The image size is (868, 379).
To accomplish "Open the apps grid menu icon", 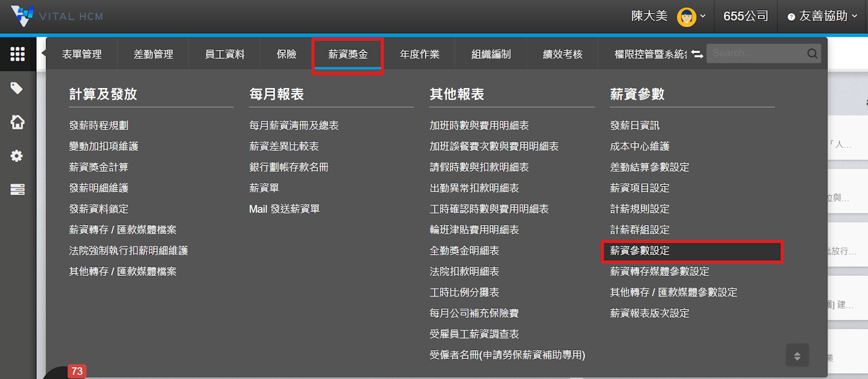I will [x=17, y=54].
